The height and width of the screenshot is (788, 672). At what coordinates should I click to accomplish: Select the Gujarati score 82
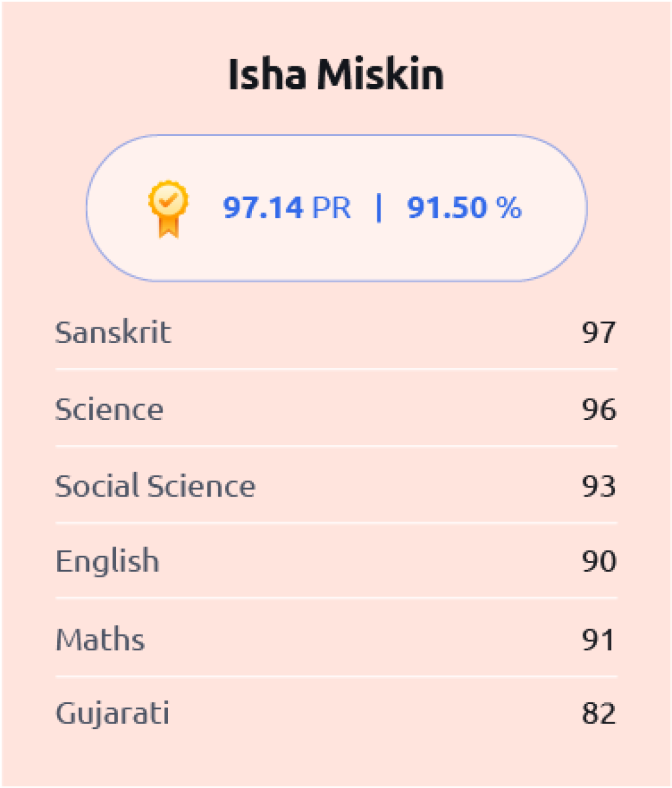coord(598,713)
